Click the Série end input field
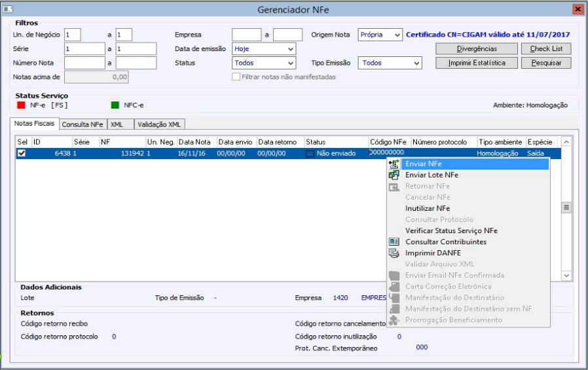Screen dimensions: 588x370 coord(136,48)
